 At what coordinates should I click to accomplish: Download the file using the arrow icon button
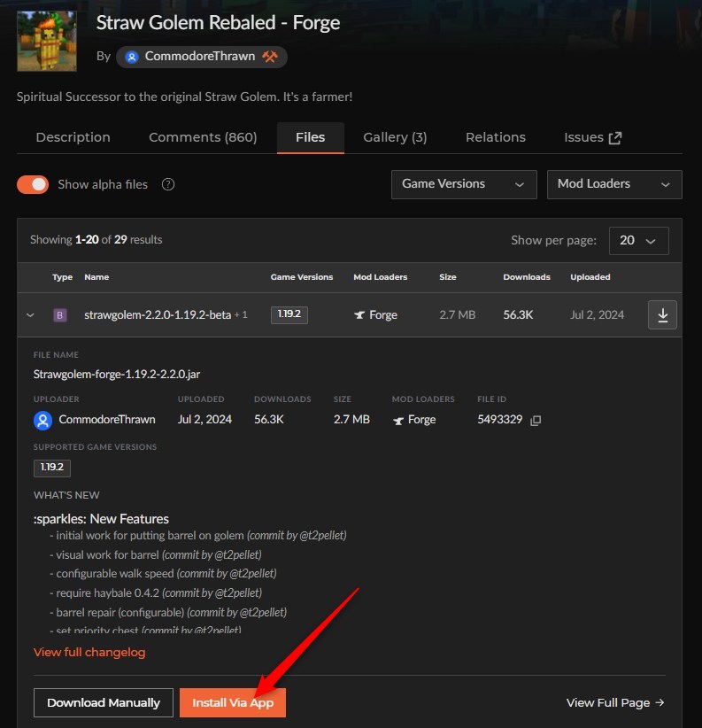point(662,314)
